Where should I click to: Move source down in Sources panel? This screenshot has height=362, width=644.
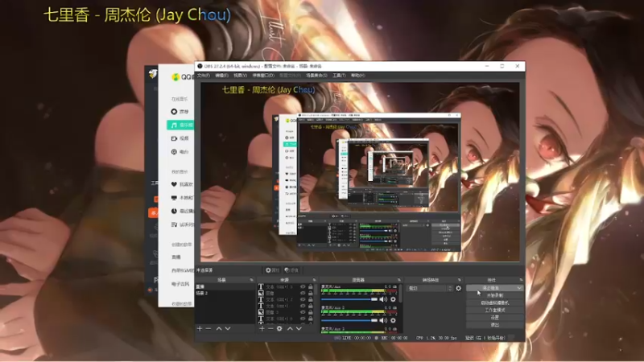pos(299,328)
